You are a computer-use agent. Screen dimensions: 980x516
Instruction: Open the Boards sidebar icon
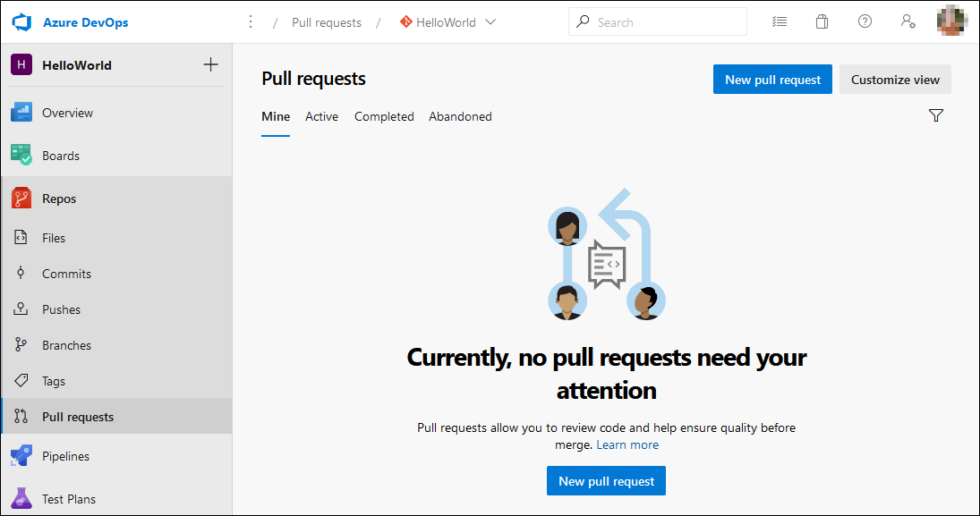click(x=21, y=155)
